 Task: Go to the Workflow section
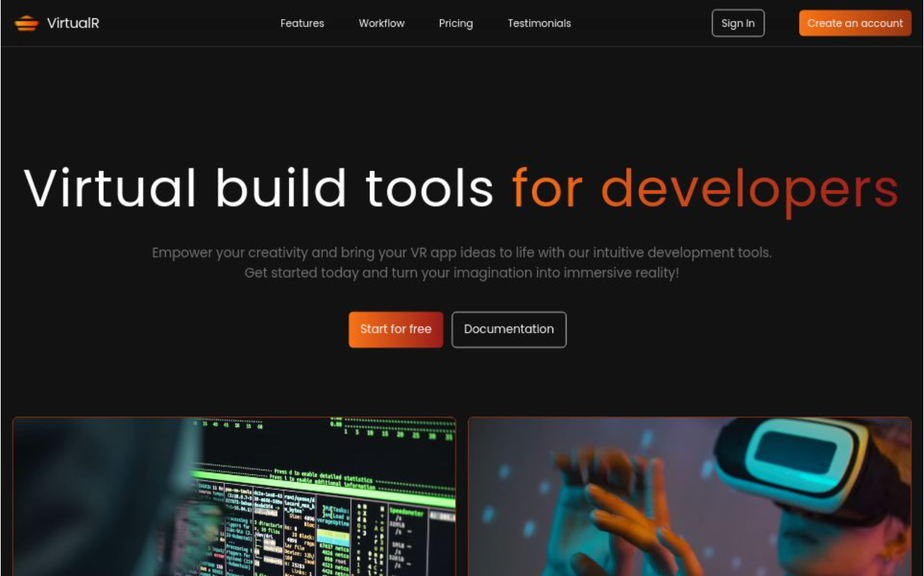click(381, 23)
